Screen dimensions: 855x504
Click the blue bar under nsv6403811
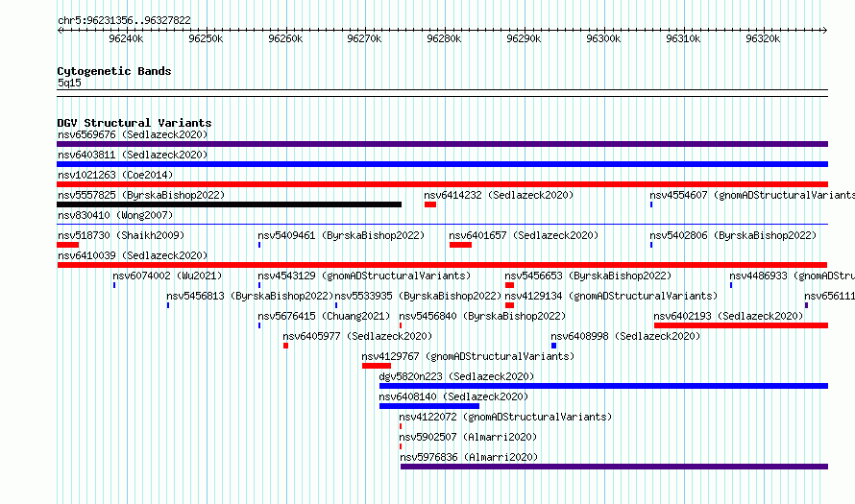(442, 164)
